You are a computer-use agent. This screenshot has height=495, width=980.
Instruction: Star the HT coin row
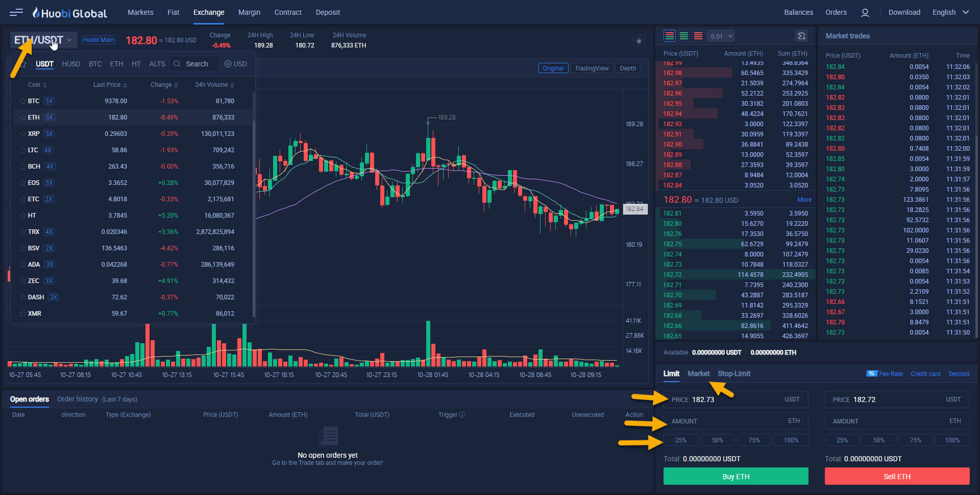coord(22,216)
